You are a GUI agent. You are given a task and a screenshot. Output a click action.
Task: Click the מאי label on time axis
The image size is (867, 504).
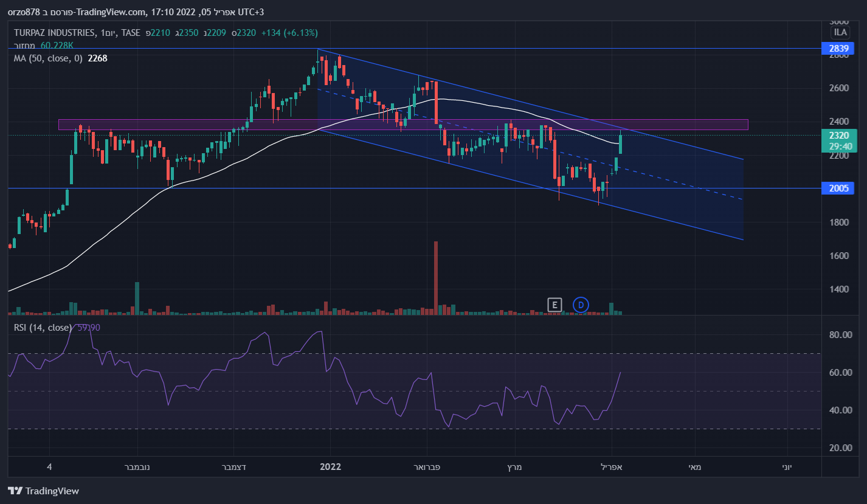pos(694,467)
